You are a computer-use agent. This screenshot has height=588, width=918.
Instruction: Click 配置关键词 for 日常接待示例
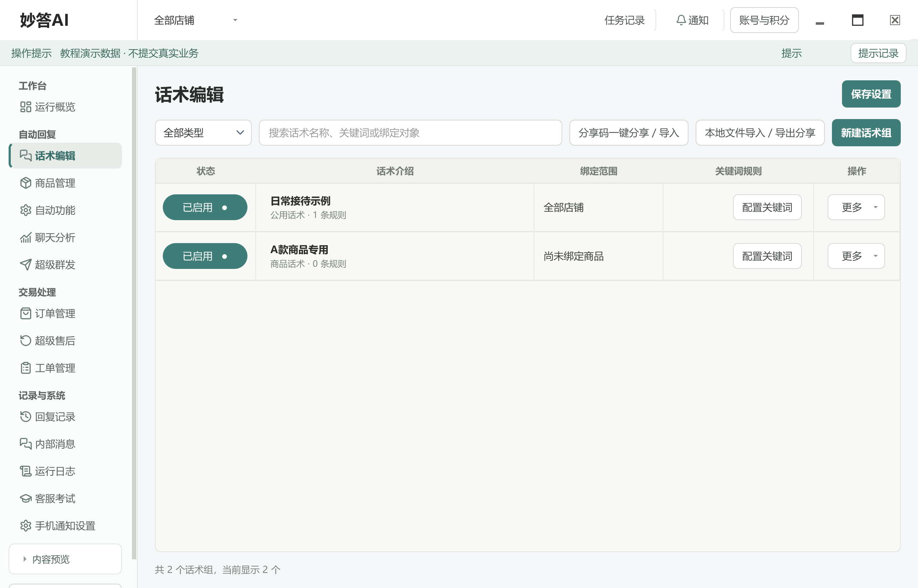click(x=767, y=207)
